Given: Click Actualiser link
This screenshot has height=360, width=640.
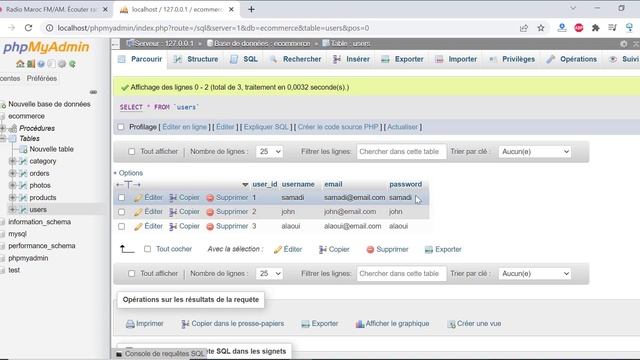Looking at the screenshot, I should tap(403, 127).
